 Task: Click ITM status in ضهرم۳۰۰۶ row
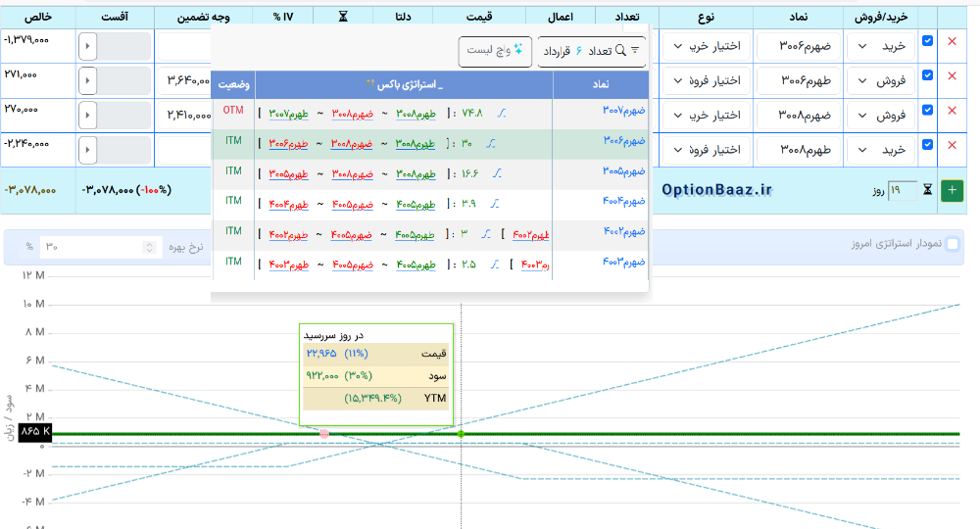click(233, 141)
